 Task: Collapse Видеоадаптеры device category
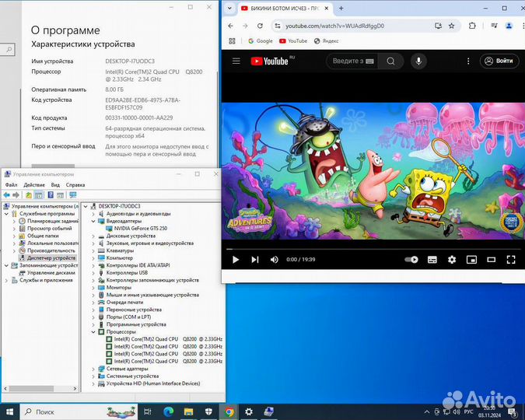(93, 222)
